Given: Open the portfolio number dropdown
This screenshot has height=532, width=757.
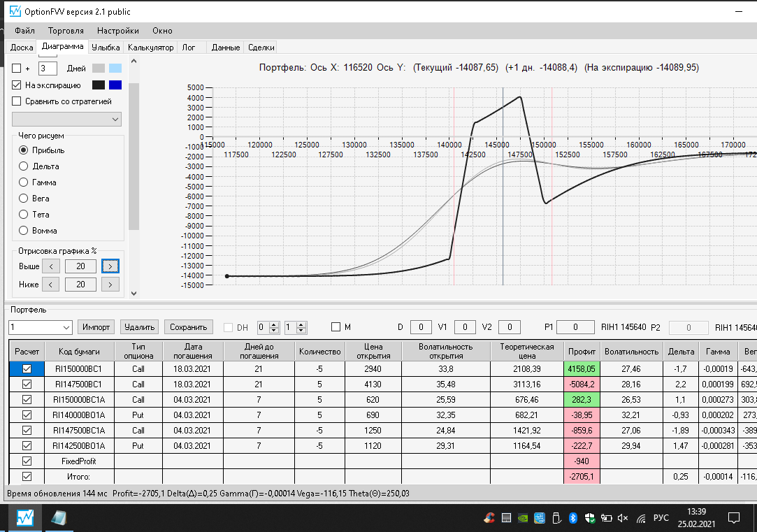Looking at the screenshot, I should point(41,327).
